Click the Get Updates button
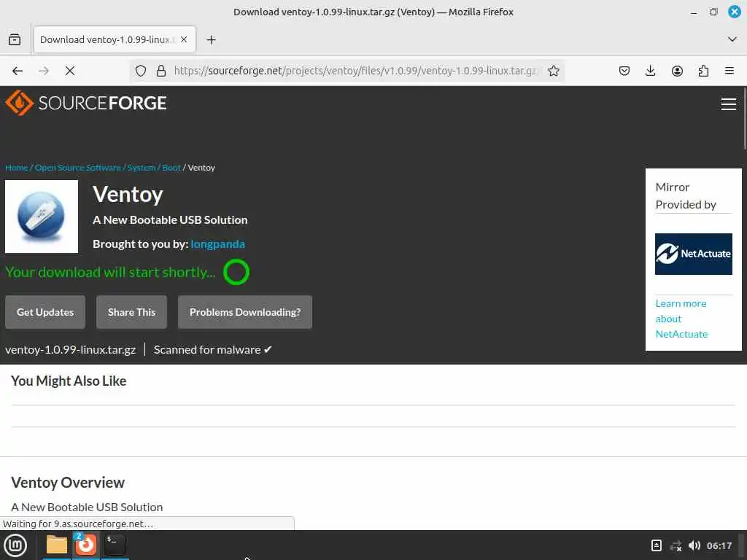Screen dimensions: 747x560 click(45, 312)
